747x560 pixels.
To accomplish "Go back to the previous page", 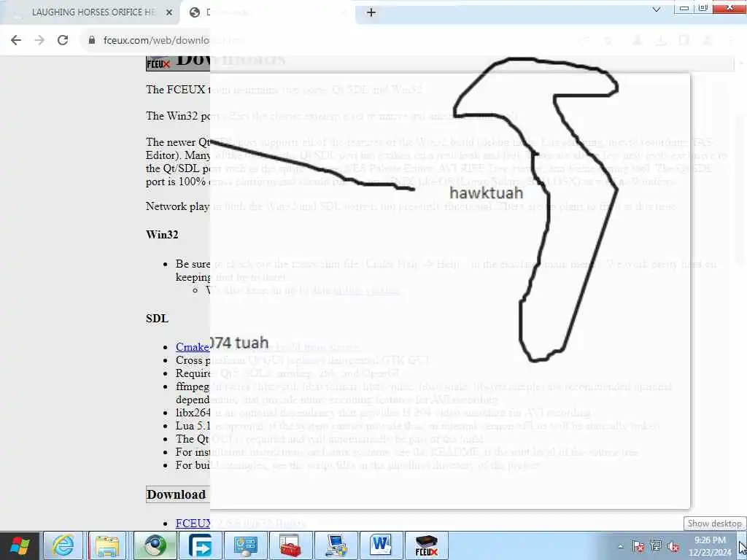I will pos(16,40).
